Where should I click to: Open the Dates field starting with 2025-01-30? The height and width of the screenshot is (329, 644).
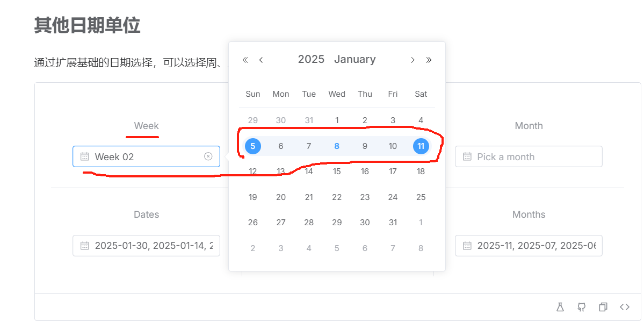click(146, 246)
